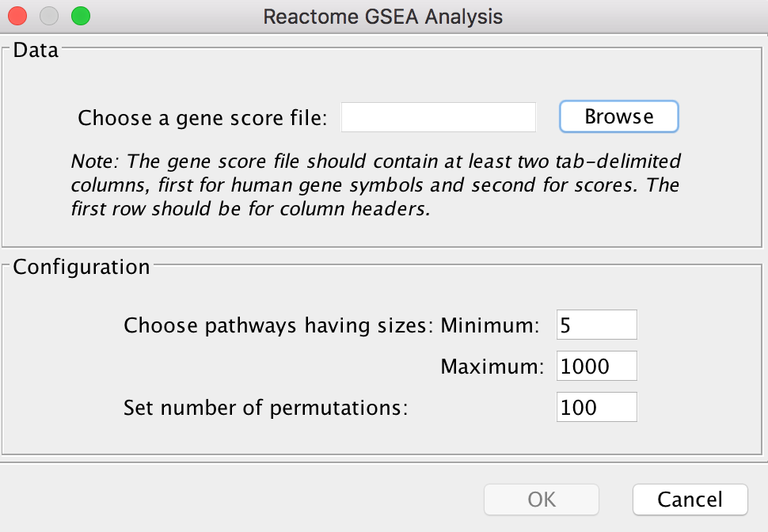Viewport: 768px width, 532px height.
Task: Click the "Minimum:" label text
Action: (490, 325)
